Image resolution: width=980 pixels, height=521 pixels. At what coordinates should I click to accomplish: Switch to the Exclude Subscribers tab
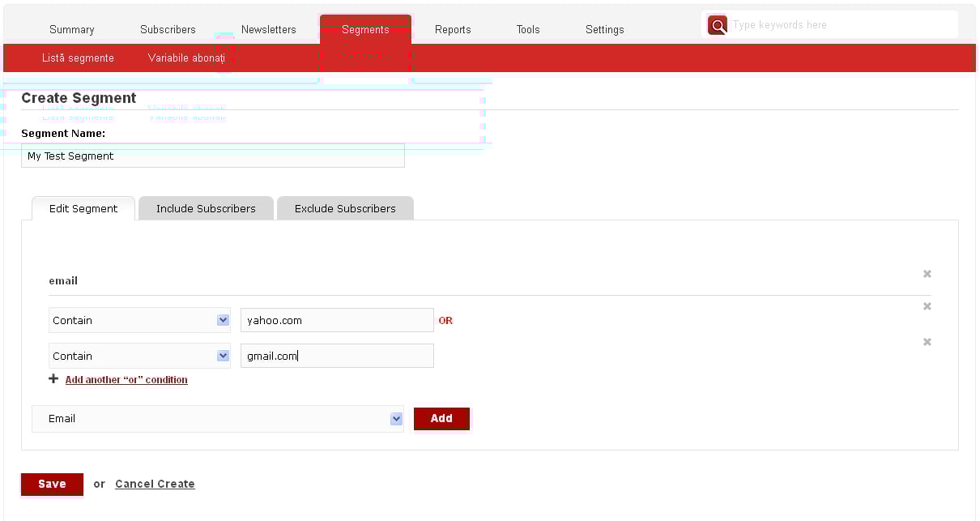tap(345, 208)
